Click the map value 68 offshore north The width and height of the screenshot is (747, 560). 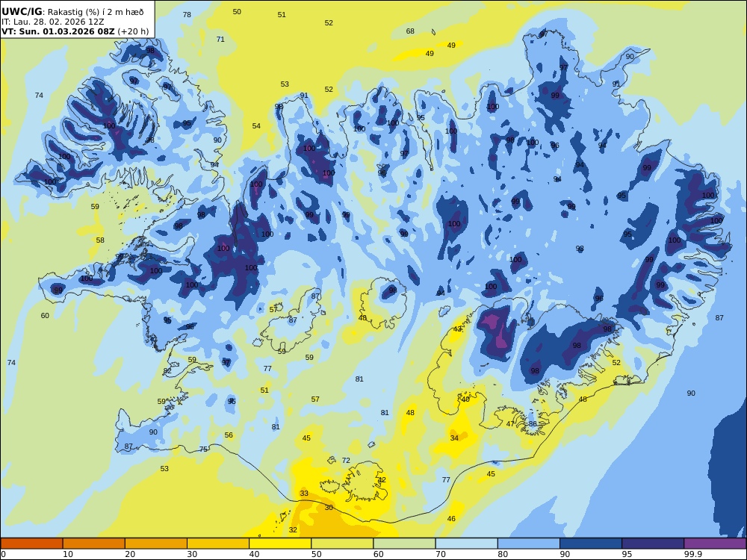[x=410, y=31]
